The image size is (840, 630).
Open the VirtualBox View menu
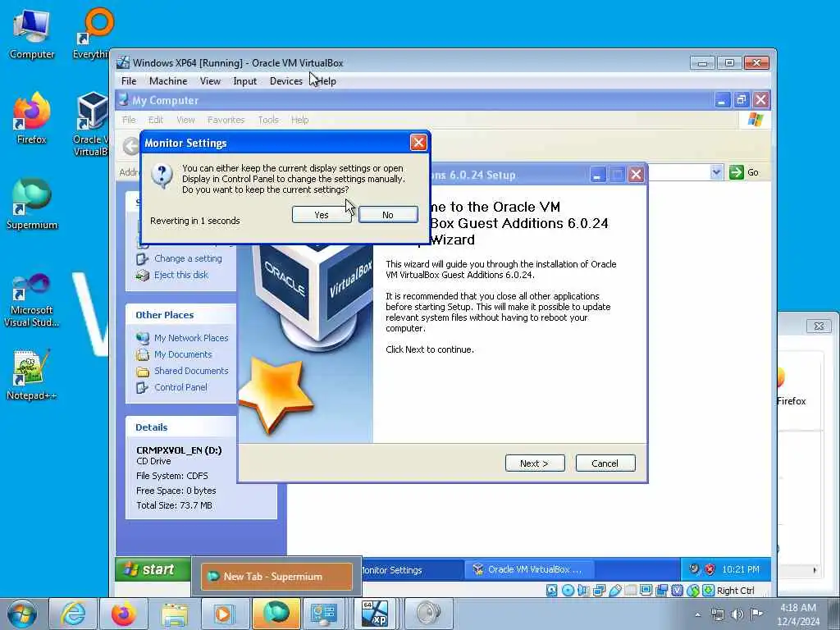coord(210,81)
